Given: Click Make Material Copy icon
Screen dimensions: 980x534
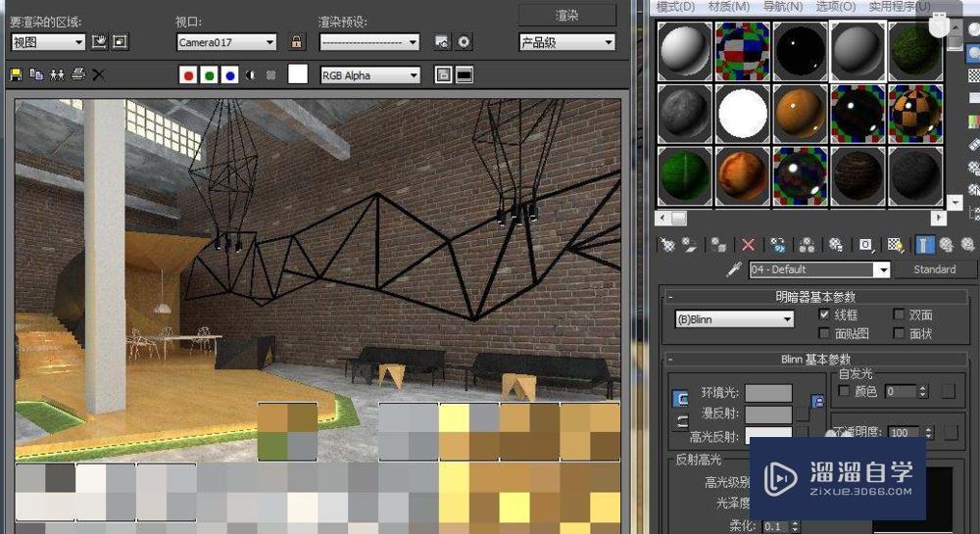Looking at the screenshot, I should [777, 245].
